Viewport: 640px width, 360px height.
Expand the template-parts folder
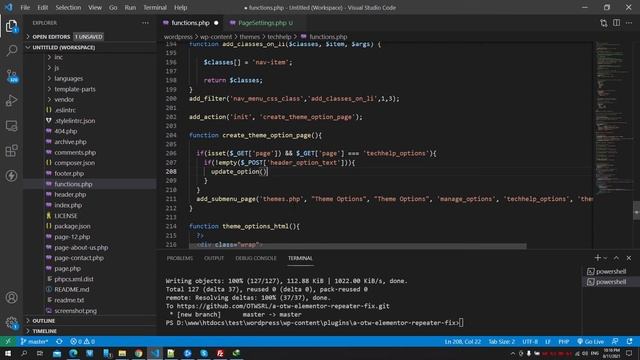click(x=75, y=89)
